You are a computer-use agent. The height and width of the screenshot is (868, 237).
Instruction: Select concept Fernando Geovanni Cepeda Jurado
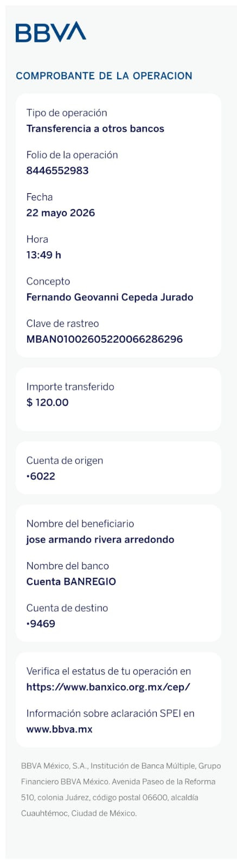coord(110,297)
